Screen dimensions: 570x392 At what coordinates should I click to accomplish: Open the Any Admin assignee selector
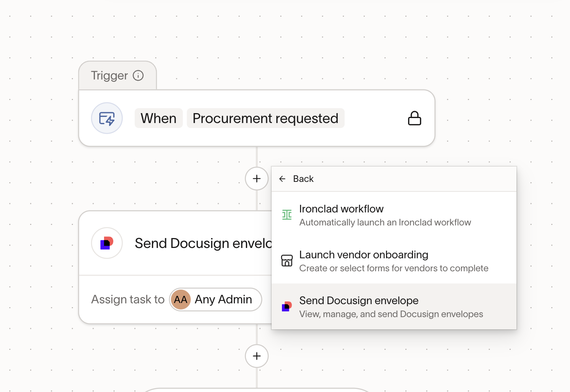pos(216,300)
